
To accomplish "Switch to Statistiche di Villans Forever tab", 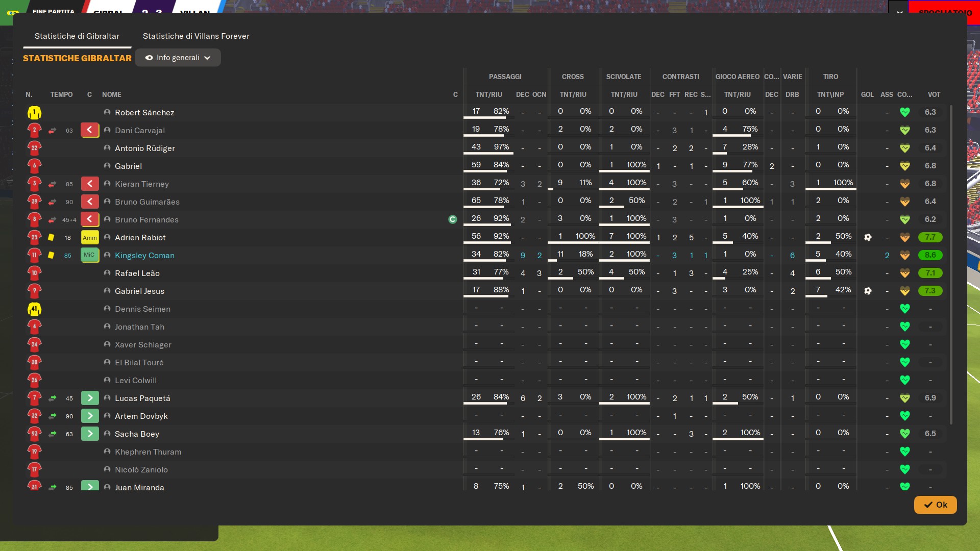I will (x=196, y=36).
